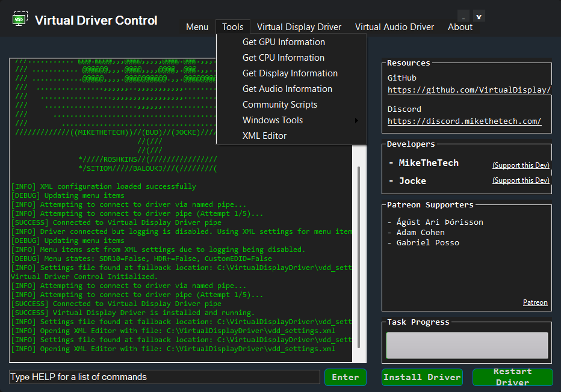Image resolution: width=561 pixels, height=392 pixels.
Task: Click the MikeTheTech developer name
Action: [429, 163]
